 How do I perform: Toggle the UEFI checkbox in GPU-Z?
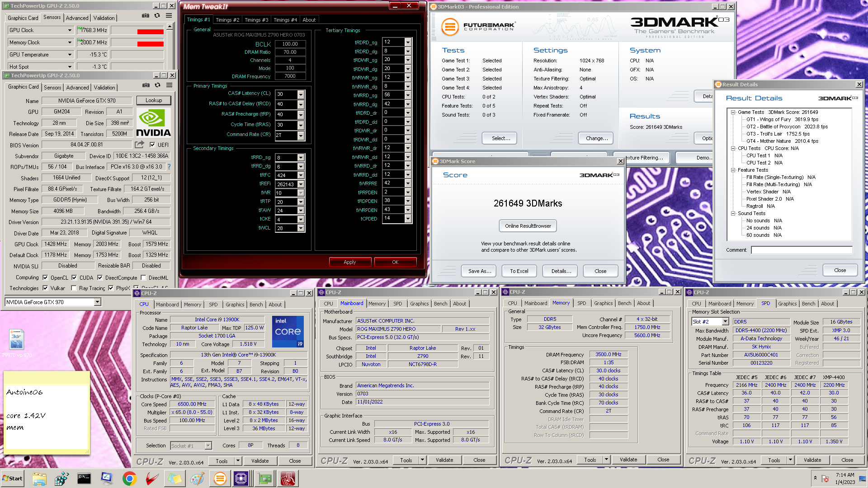click(152, 145)
